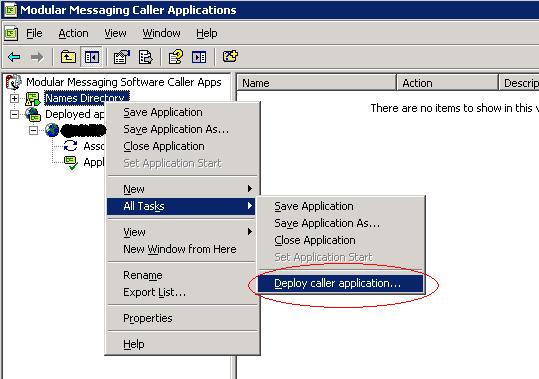The width and height of the screenshot is (539, 379).
Task: Open the New submenu arrow
Action: 250,189
